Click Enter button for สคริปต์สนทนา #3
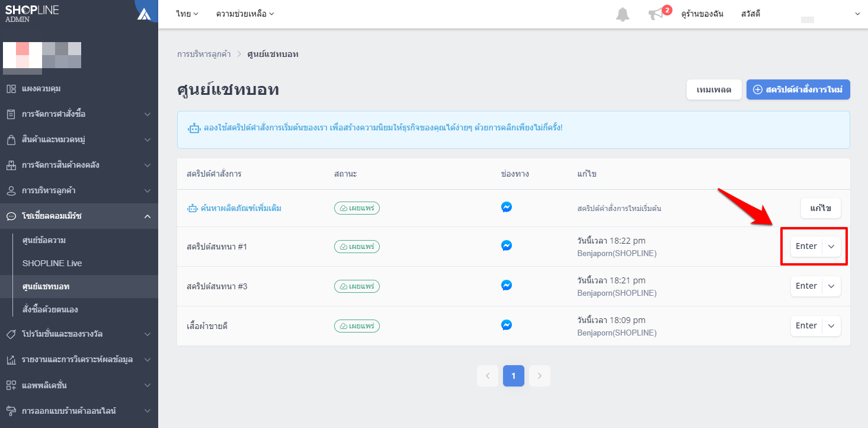The image size is (868, 428). point(806,286)
